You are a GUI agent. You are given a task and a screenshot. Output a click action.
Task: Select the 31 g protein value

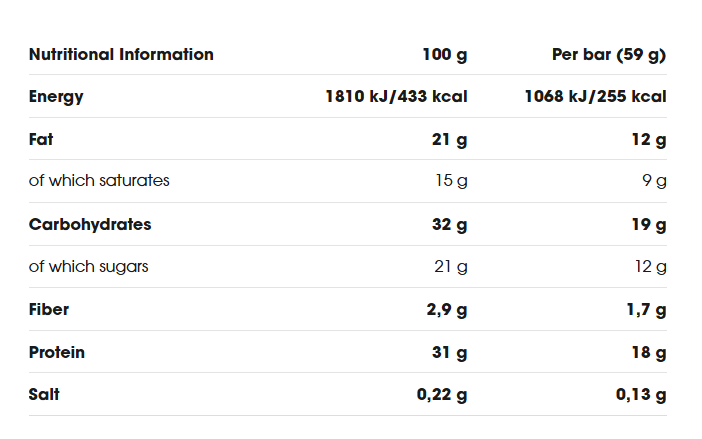tap(449, 353)
